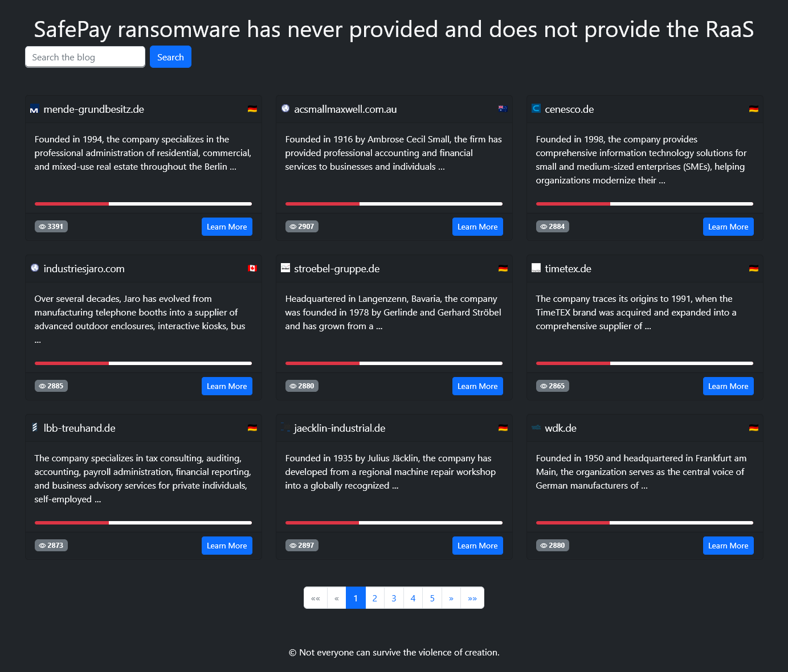Go to next page arrow
This screenshot has height=672, width=788.
(x=451, y=598)
